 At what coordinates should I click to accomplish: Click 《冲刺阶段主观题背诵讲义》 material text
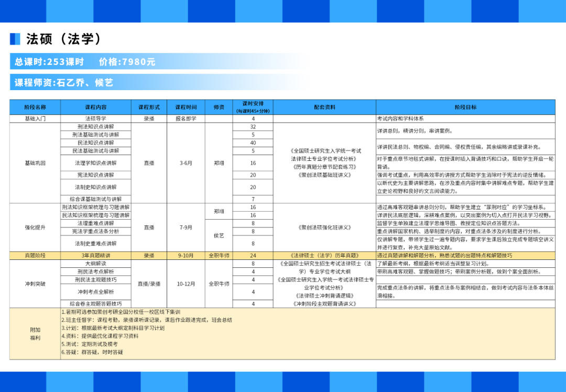tap(324, 304)
